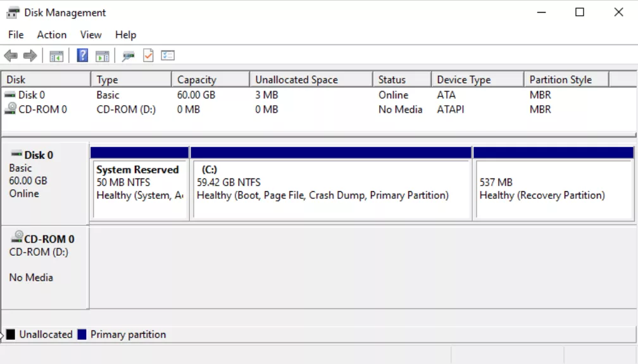This screenshot has width=638, height=364.
Task: Select the 537 MB Recovery Partition
Action: [x=553, y=184]
